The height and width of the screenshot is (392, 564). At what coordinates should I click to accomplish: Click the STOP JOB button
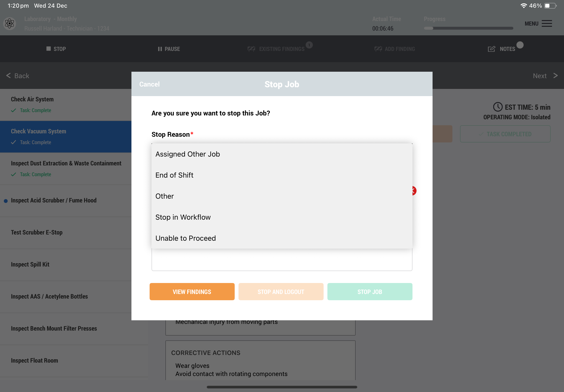pos(369,292)
